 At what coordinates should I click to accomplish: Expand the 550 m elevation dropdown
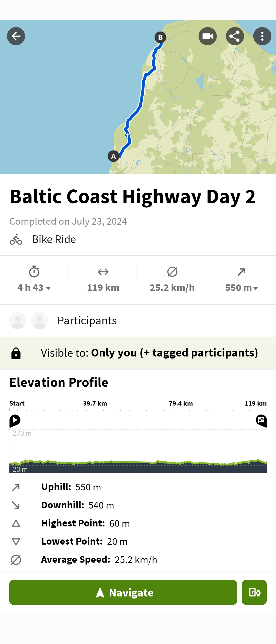point(241,288)
